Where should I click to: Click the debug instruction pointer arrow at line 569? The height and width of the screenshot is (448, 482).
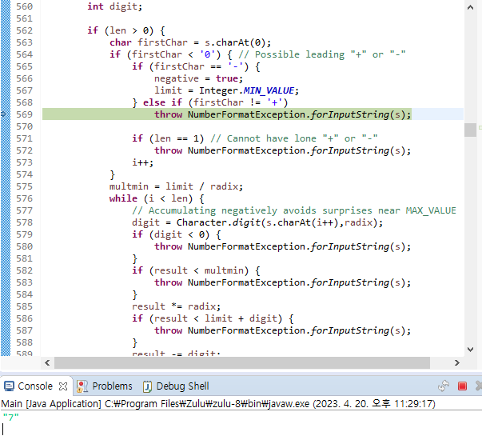point(3,114)
